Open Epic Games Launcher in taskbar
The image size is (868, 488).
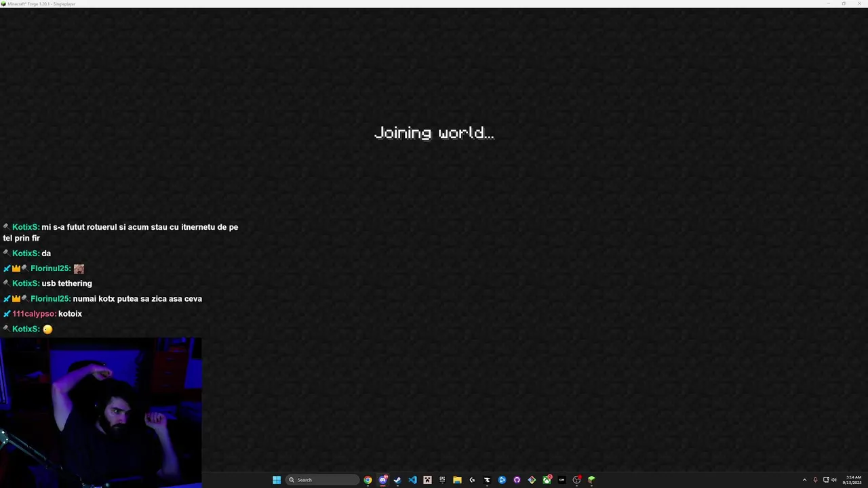click(x=442, y=480)
